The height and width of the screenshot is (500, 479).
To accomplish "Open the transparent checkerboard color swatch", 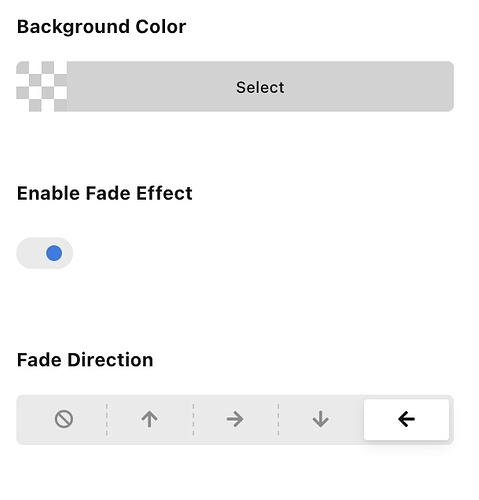I will click(x=42, y=86).
